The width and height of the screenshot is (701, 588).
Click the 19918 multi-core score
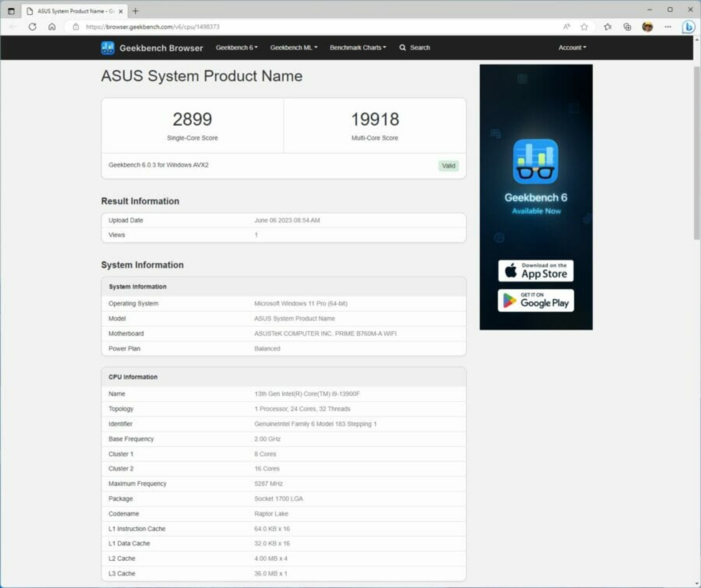coord(375,119)
